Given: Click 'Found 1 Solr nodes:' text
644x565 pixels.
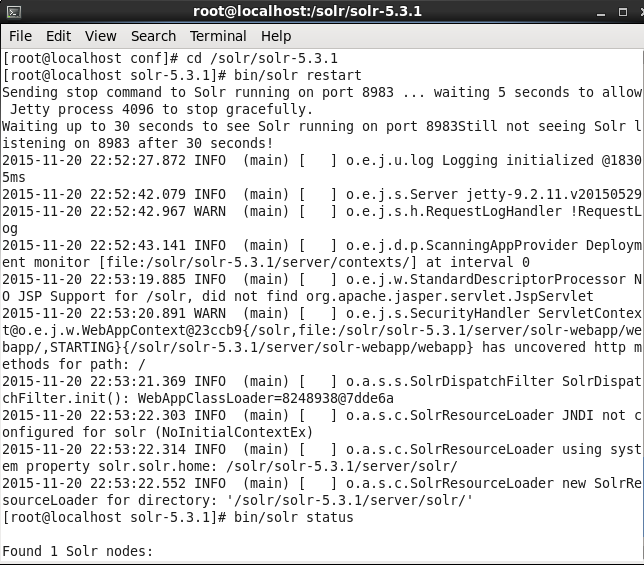Looking at the screenshot, I should click(x=78, y=551).
